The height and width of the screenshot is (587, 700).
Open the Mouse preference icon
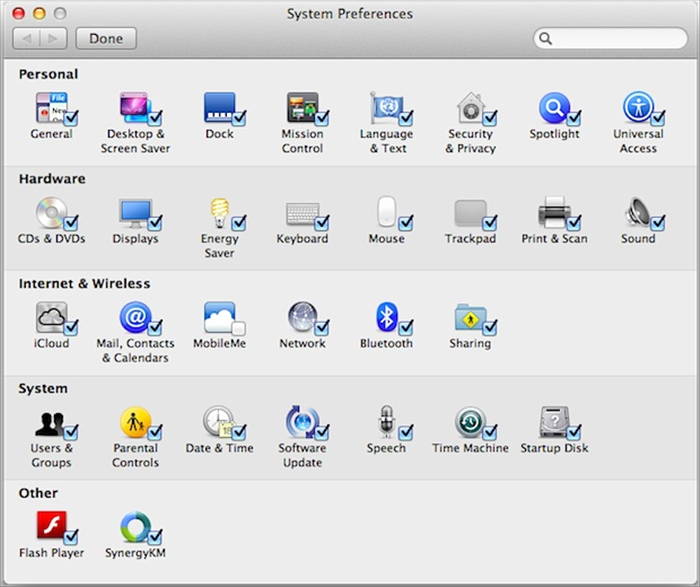click(387, 212)
